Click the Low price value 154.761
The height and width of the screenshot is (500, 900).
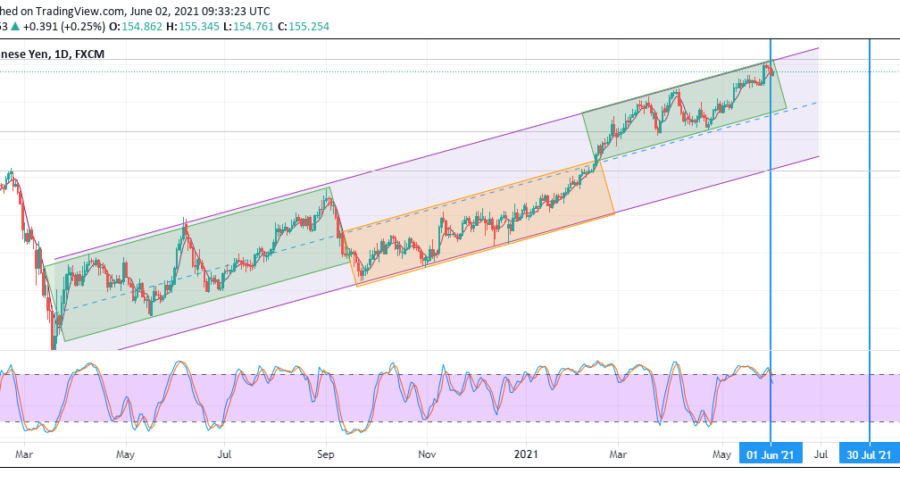tap(253, 26)
